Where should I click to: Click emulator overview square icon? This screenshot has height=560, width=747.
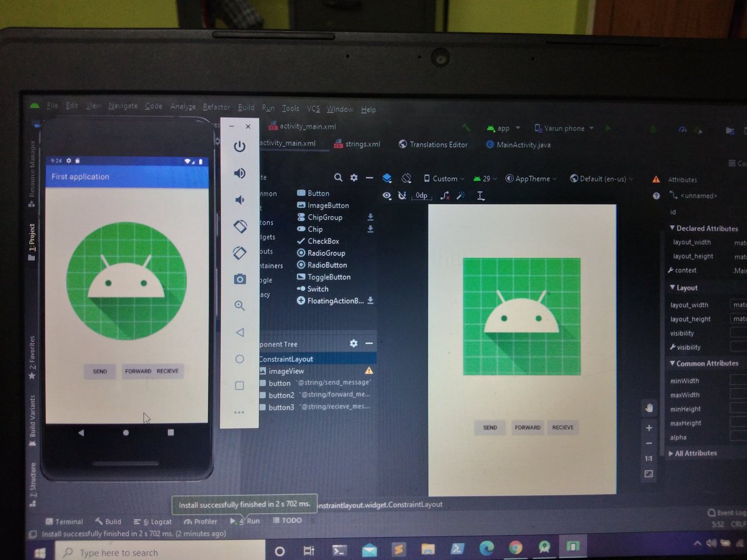240,386
